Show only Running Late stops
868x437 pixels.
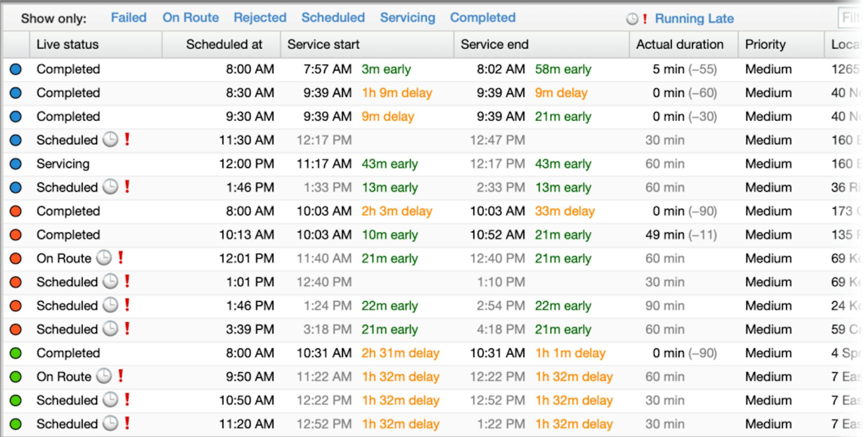pos(694,19)
